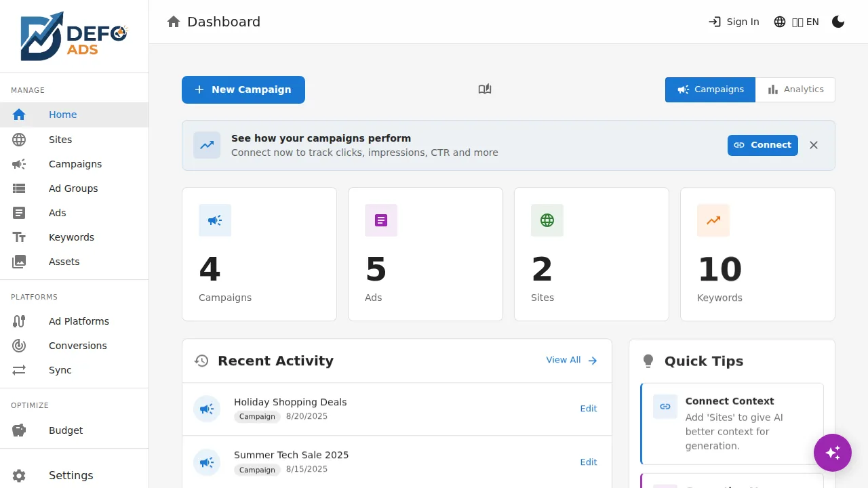This screenshot has width=868, height=488.
Task: Click the Conversions target icon in the sidebar
Action: tap(19, 346)
